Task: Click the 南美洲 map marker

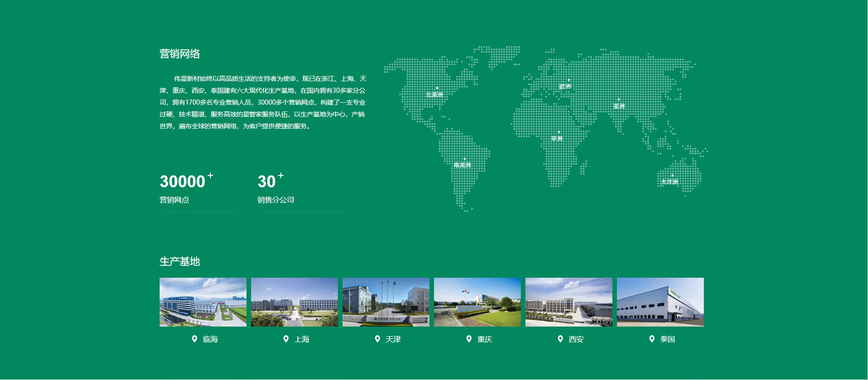Action: click(x=464, y=159)
